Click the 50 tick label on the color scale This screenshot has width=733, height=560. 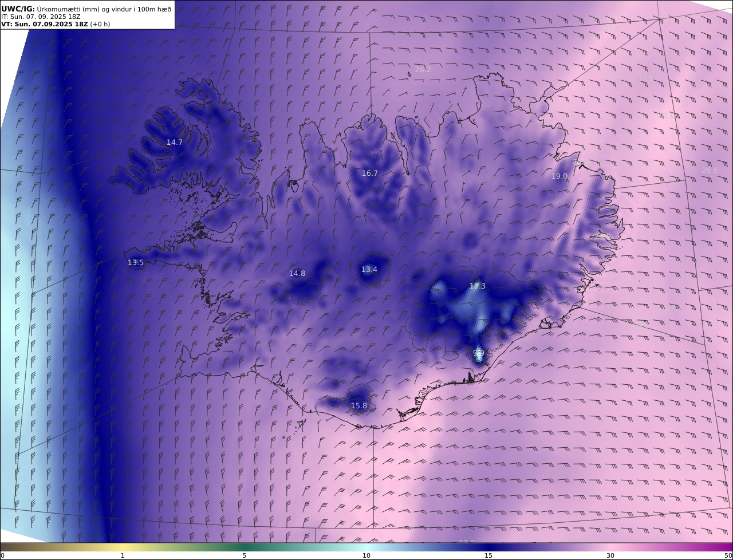point(728,555)
